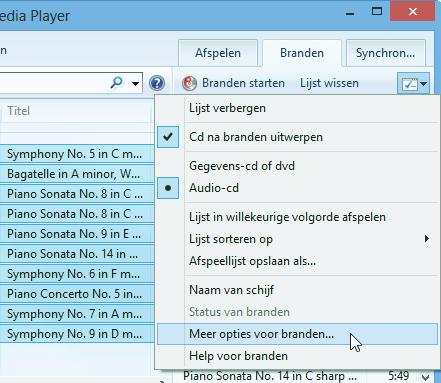Image resolution: width=441 pixels, height=383 pixels.
Task: Click the Titel column header
Action: coord(19,111)
